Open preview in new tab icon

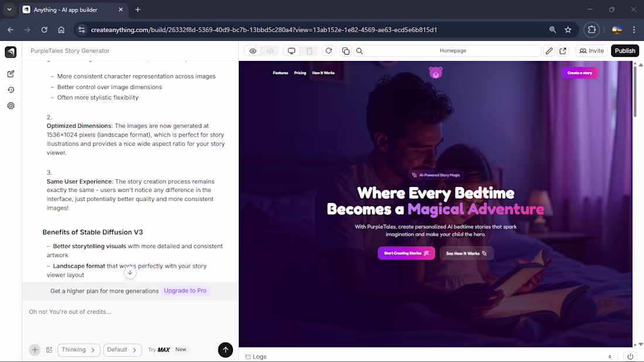pyautogui.click(x=563, y=51)
